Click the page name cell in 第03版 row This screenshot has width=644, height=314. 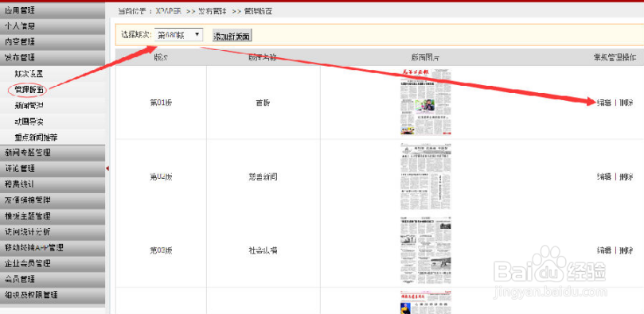(x=263, y=250)
